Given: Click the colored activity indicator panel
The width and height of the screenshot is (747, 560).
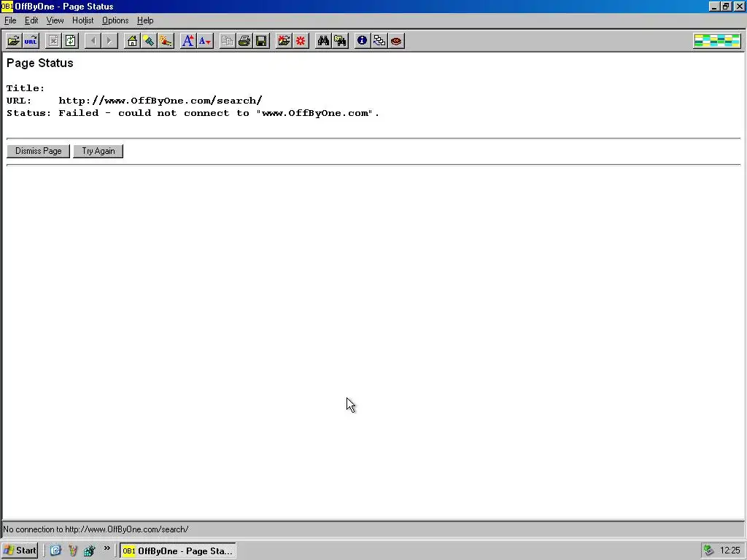Looking at the screenshot, I should point(717,41).
